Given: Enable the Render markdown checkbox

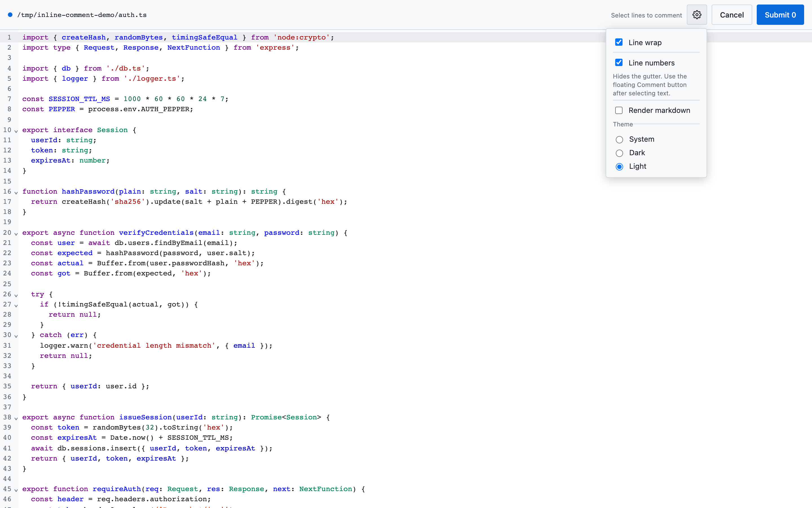Looking at the screenshot, I should point(619,110).
